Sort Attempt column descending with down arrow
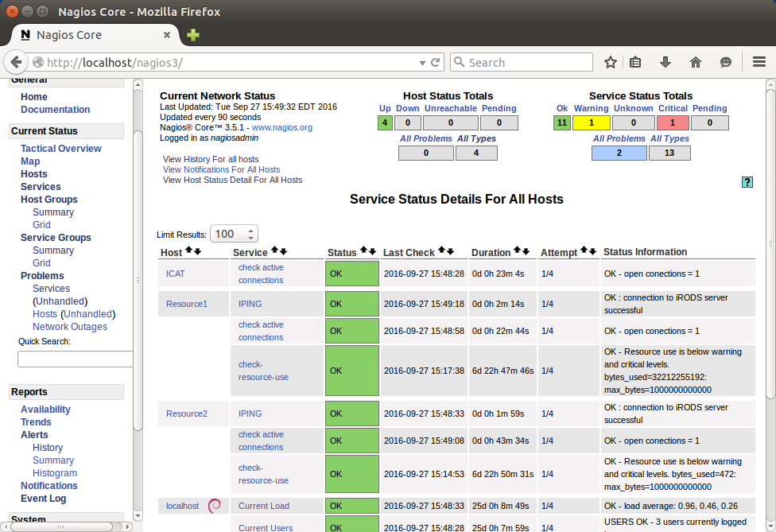This screenshot has height=532, width=776. 593,251
